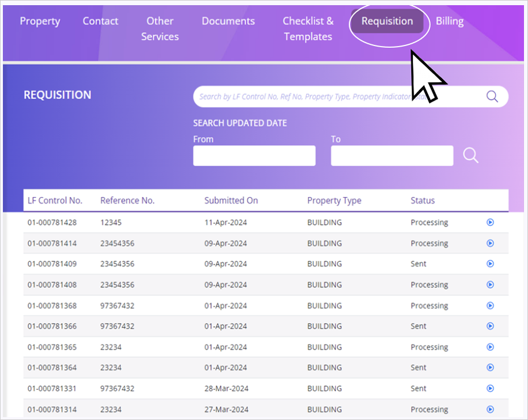Click the To date input field
Screen dimensions: 528x420
click(x=392, y=156)
